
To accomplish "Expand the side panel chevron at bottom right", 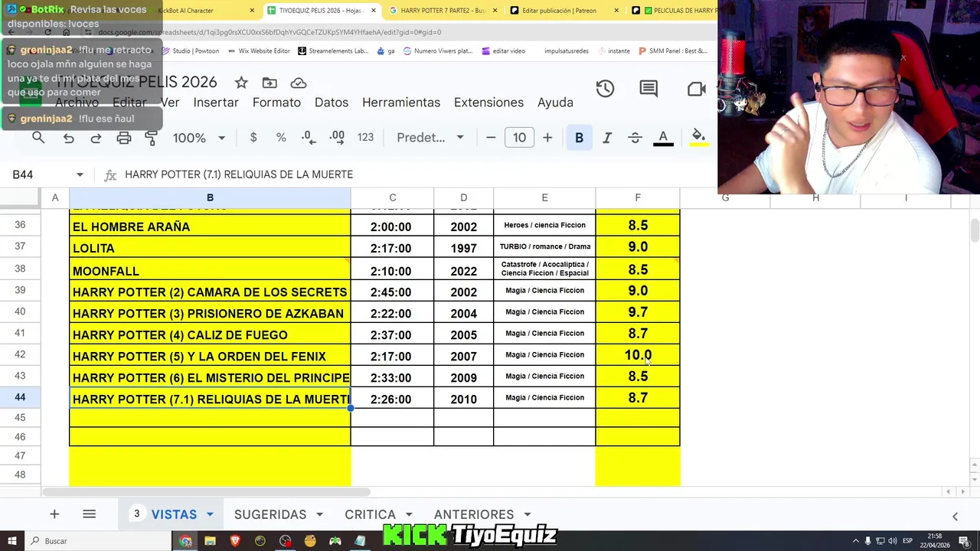I will 955,517.
